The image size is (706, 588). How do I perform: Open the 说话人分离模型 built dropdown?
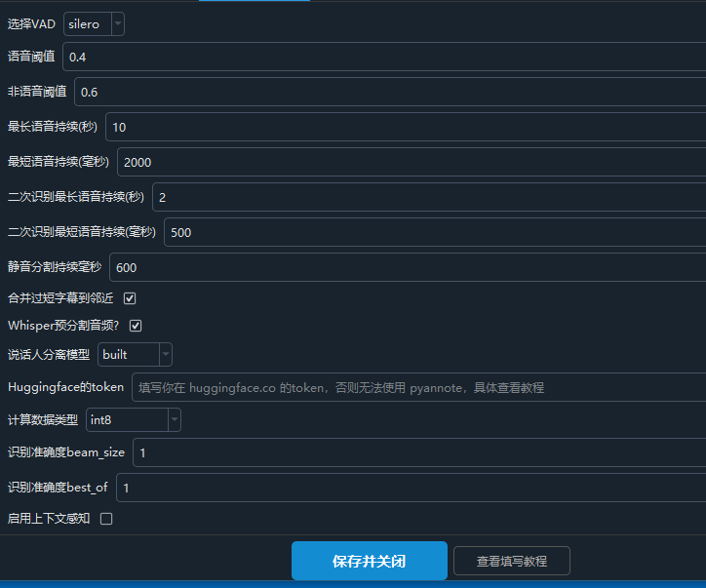tap(135, 354)
